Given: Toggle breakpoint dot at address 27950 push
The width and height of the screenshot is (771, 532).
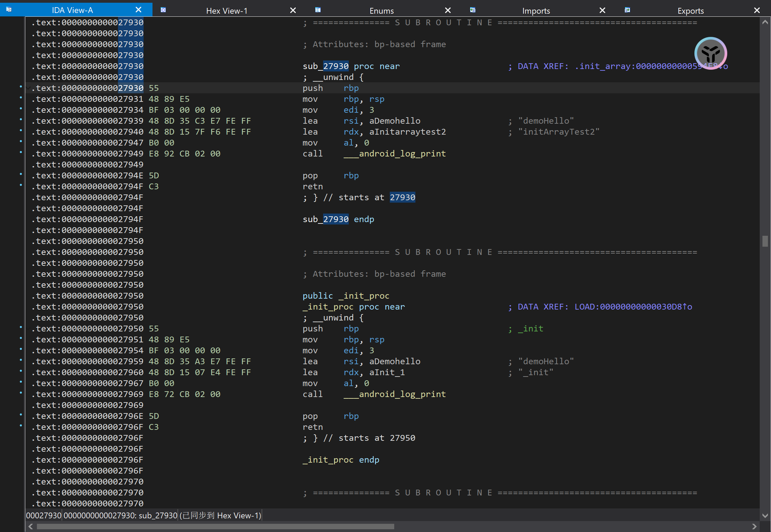Looking at the screenshot, I should point(21,327).
